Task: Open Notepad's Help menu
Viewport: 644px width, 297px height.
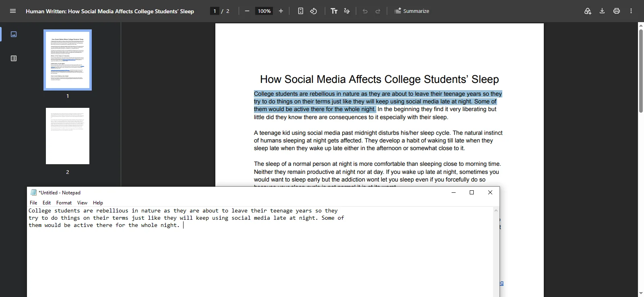Action: (98, 203)
